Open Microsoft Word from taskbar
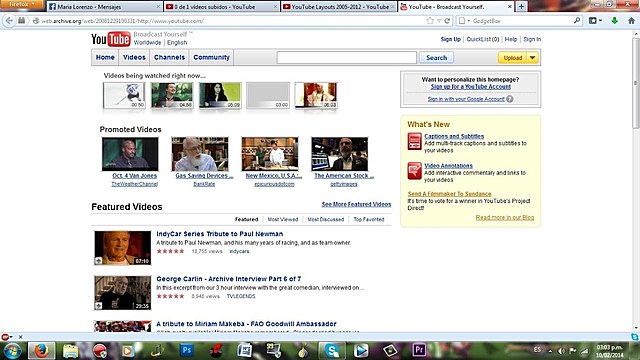This screenshot has width=640, height=360. tap(244, 351)
